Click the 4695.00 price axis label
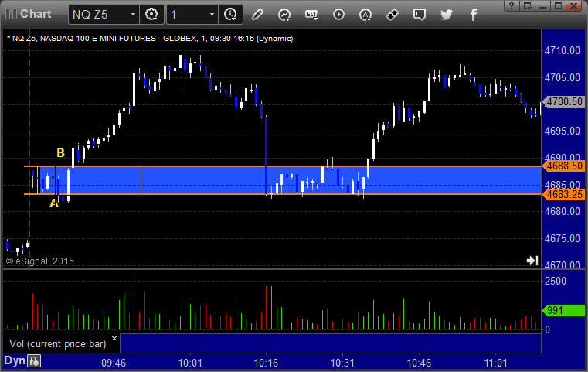 pyautogui.click(x=563, y=131)
